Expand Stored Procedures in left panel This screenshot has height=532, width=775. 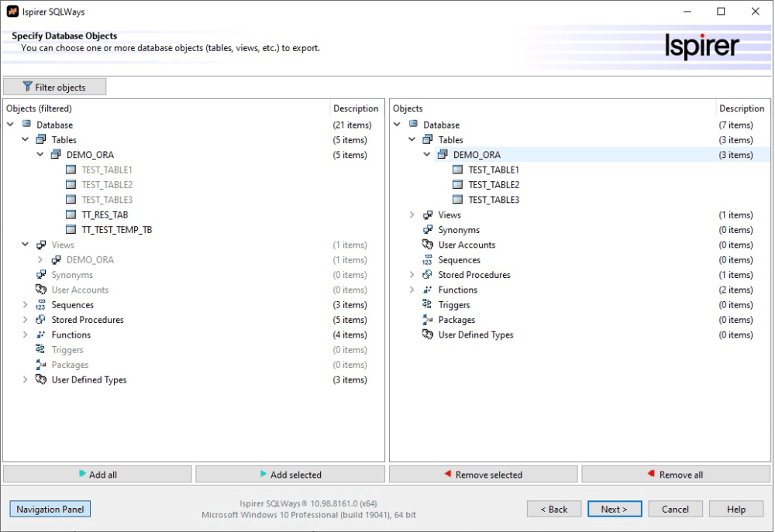(26, 320)
